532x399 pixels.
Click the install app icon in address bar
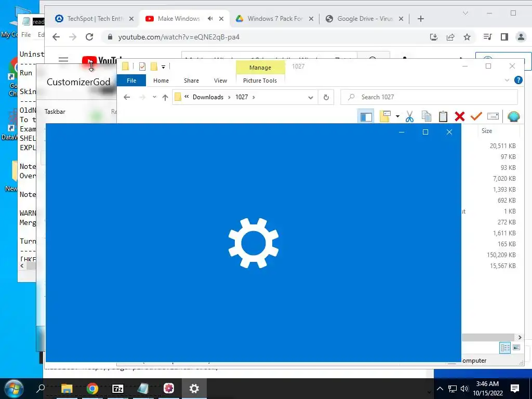434,37
